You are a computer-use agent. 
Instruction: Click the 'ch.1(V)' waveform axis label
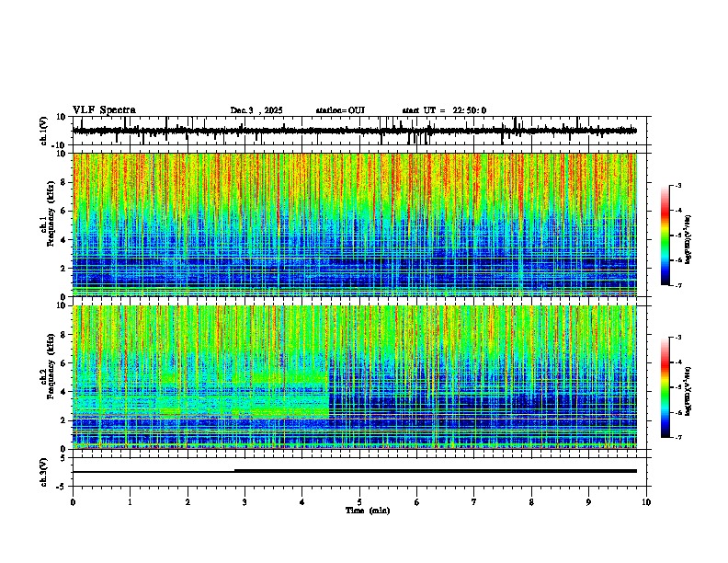click(44, 131)
